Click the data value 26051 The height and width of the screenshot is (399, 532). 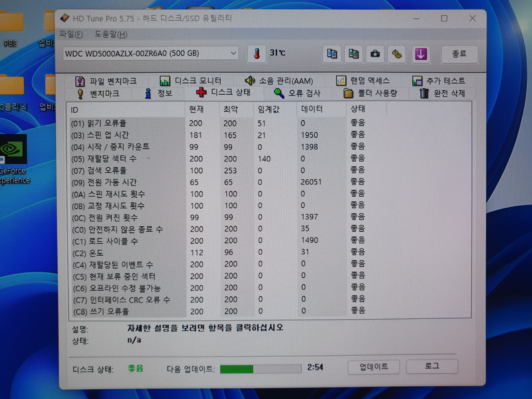tap(311, 182)
